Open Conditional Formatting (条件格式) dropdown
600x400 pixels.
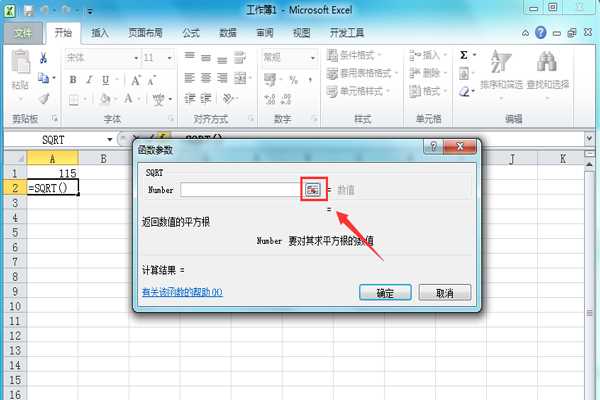[354, 56]
